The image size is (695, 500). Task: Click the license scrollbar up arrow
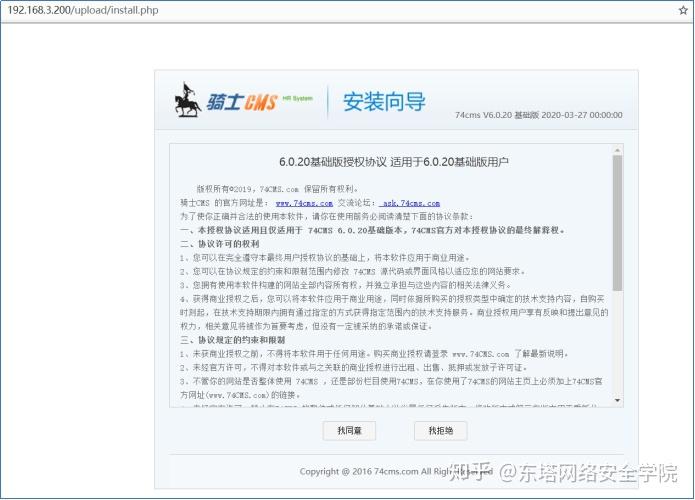(617, 150)
